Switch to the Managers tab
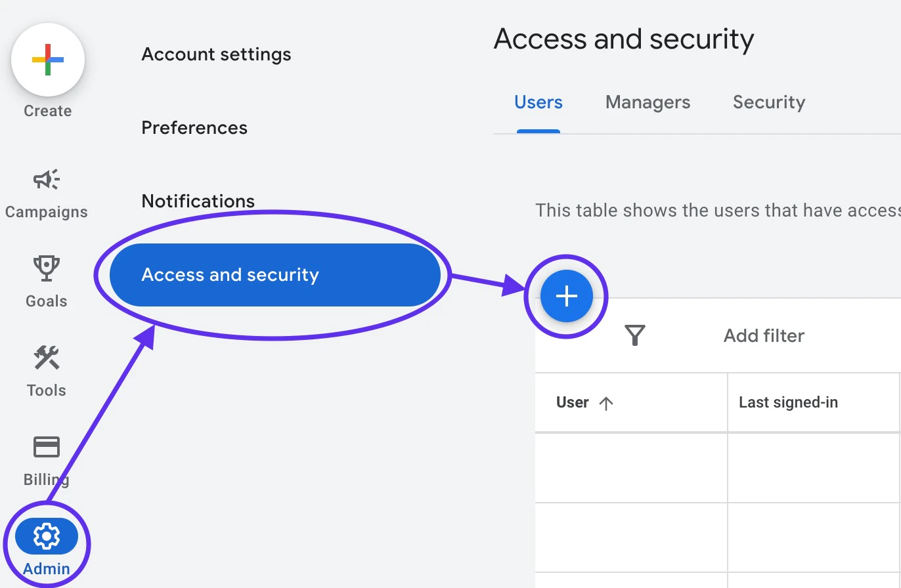 [648, 102]
